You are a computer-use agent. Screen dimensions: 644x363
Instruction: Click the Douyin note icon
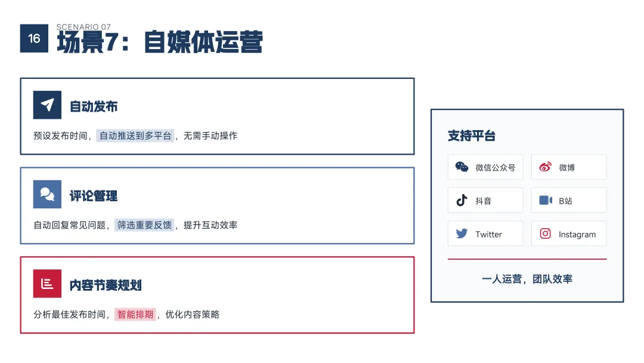tap(462, 200)
